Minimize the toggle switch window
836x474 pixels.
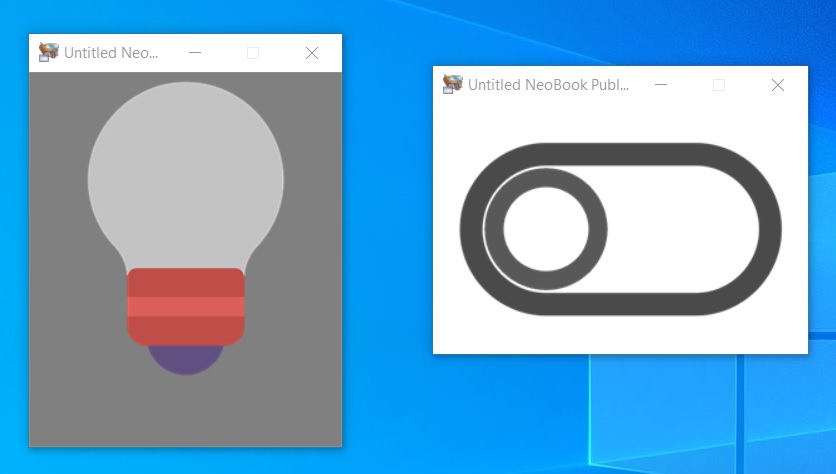(x=661, y=85)
